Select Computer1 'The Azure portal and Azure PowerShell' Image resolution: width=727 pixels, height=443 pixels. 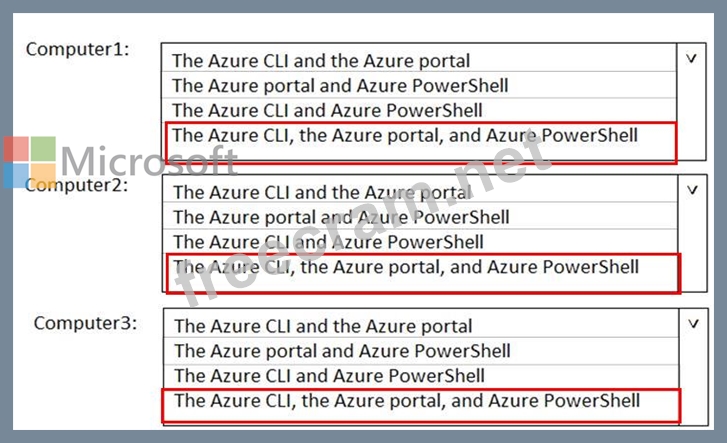(340, 86)
